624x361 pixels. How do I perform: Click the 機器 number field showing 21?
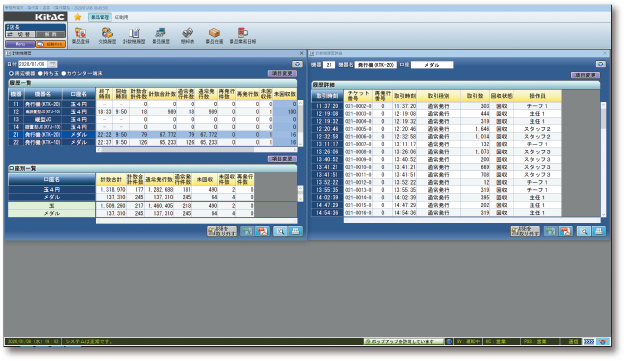[329, 65]
